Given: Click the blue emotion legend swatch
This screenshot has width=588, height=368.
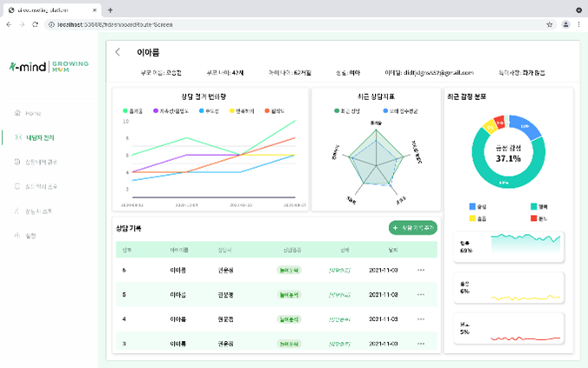Looking at the screenshot, I should (x=472, y=207).
